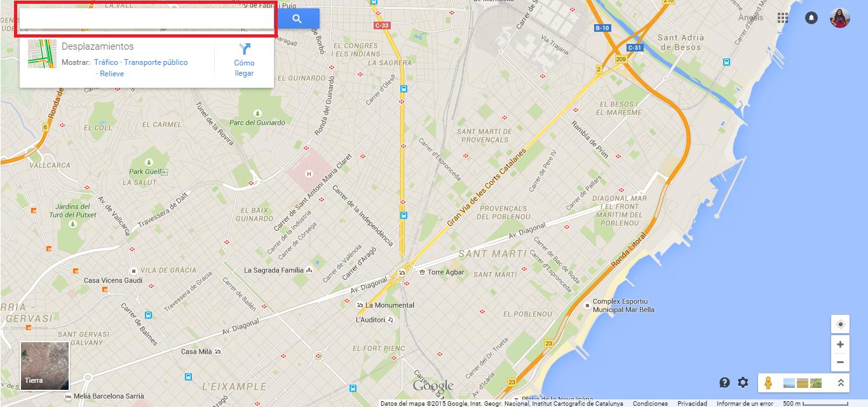Zoom out with the minus button
868x407 pixels.
click(x=840, y=362)
